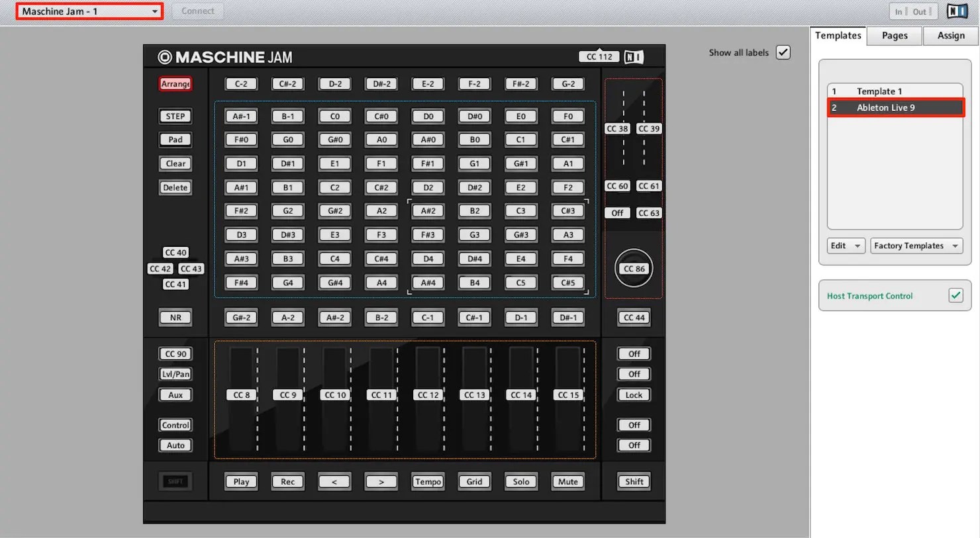Viewport: 980px width, 538px height.
Task: Click the Rec transport control
Action: (x=287, y=481)
